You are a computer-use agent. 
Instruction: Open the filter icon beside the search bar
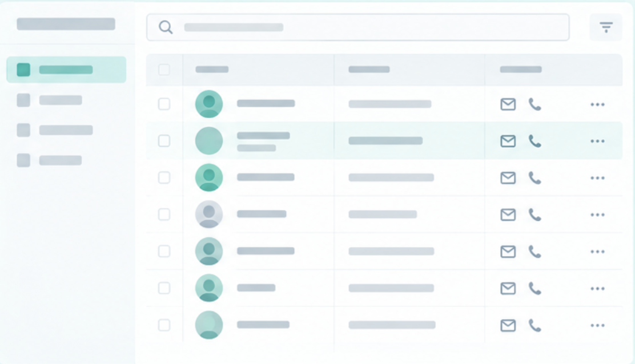606,27
